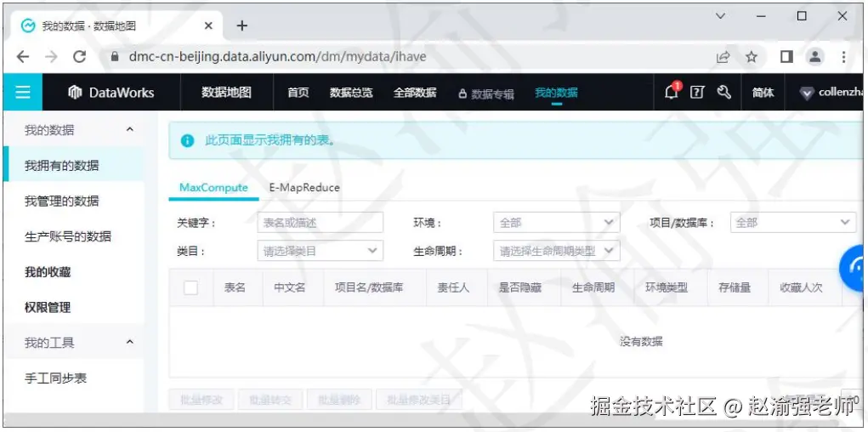The width and height of the screenshot is (868, 432).
Task: Toggle the browser side panel icon
Action: [786, 56]
